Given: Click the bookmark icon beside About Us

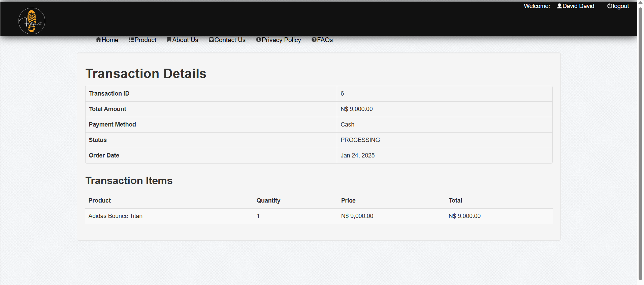Looking at the screenshot, I should 169,40.
